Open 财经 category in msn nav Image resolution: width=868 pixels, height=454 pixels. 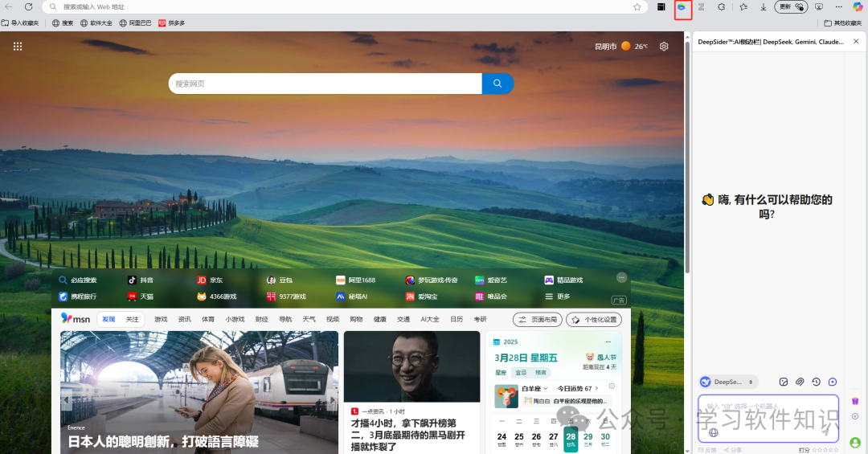point(262,320)
